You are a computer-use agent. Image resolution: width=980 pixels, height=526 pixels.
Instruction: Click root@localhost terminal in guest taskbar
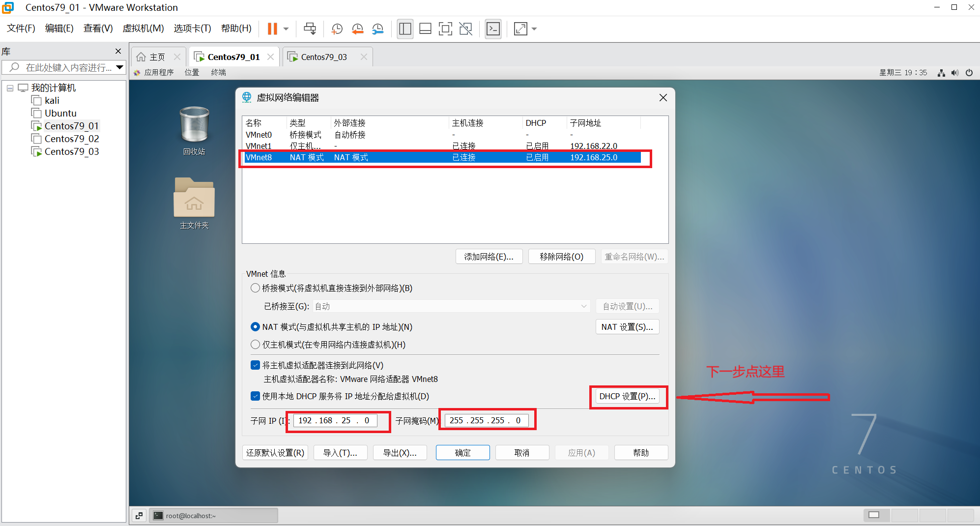pyautogui.click(x=213, y=516)
